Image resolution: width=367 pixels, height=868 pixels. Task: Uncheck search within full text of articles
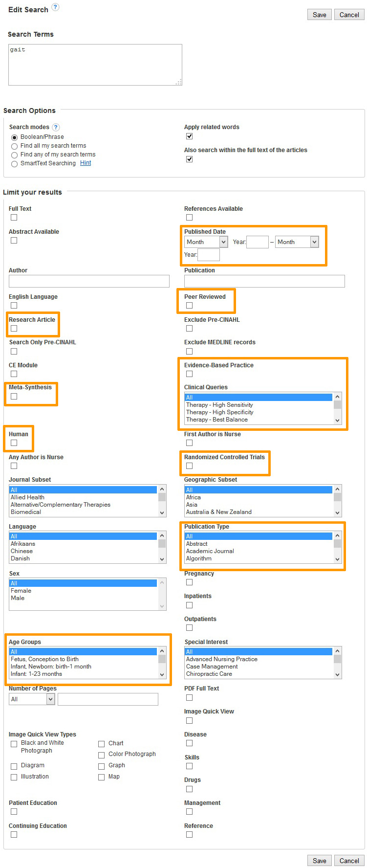tap(189, 159)
